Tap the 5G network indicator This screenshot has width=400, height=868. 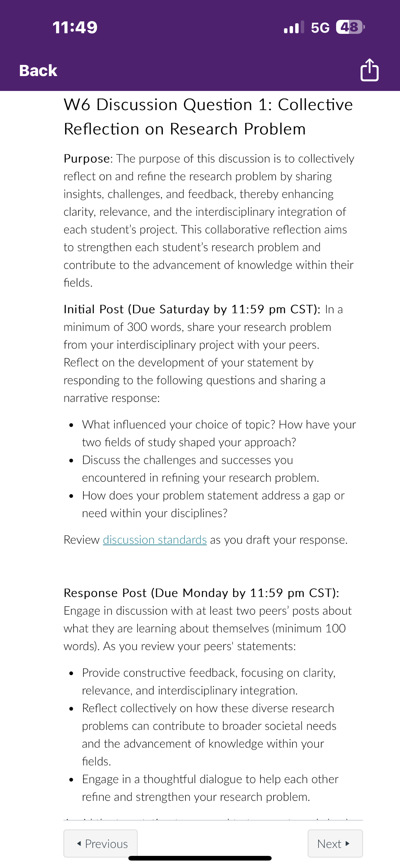point(320,27)
